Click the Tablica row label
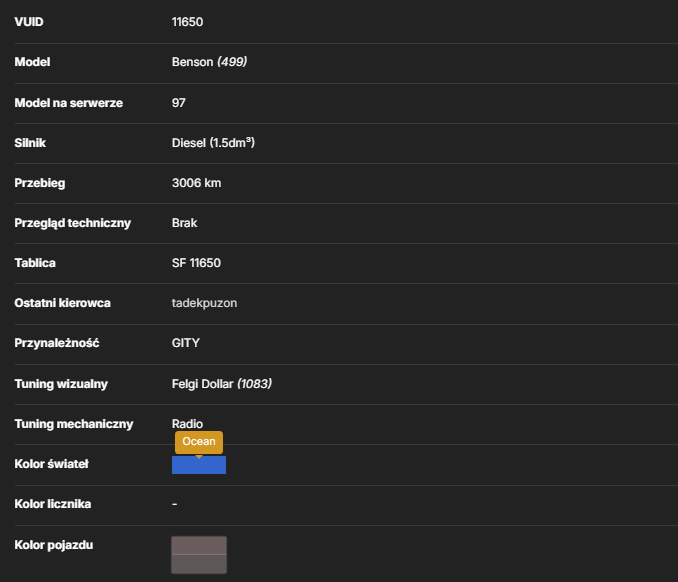 (x=35, y=263)
